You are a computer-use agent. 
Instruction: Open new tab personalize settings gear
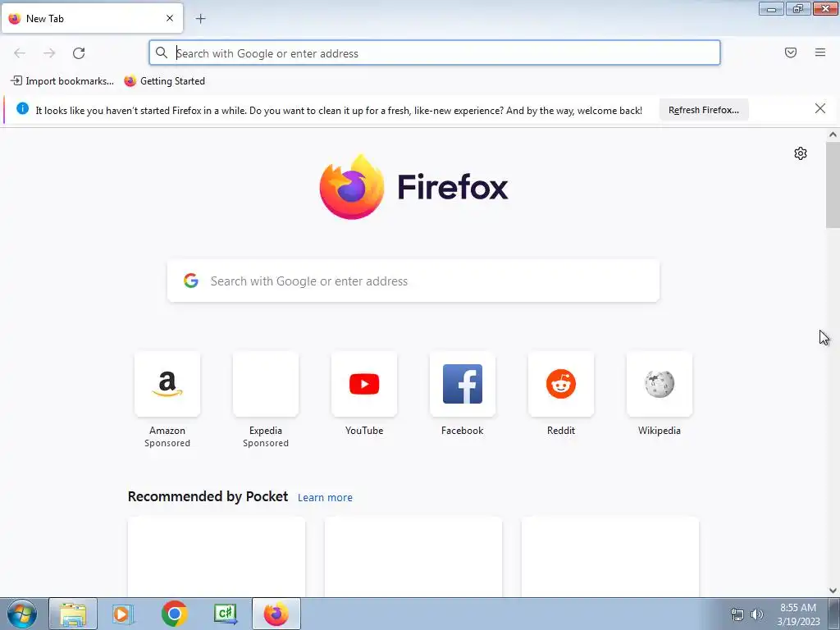coord(801,153)
